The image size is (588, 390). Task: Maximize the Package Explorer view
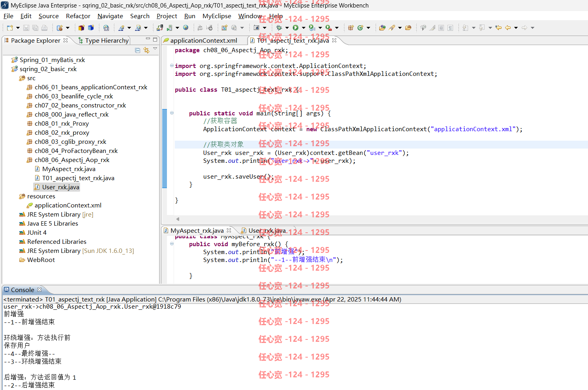pyautogui.click(x=155, y=40)
